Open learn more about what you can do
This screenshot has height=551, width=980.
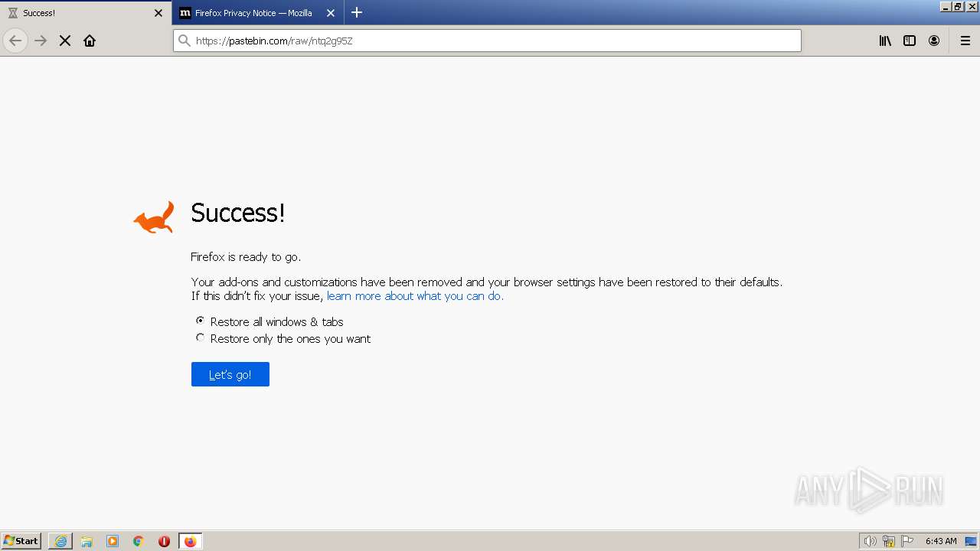tap(415, 296)
